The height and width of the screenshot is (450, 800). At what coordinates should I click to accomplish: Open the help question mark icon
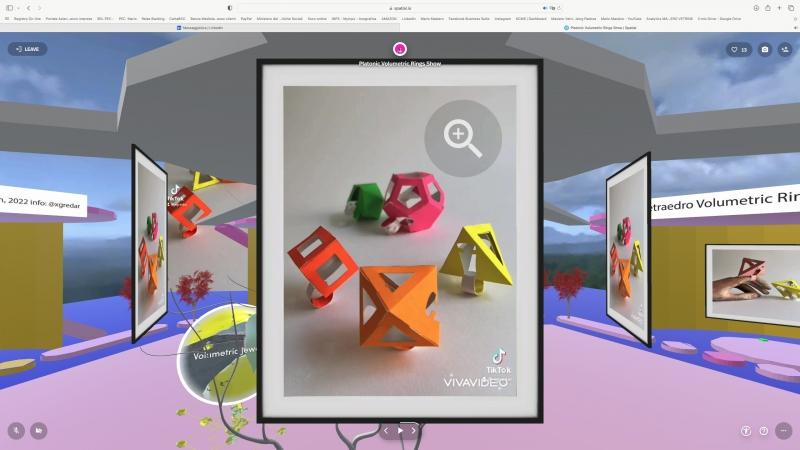(764, 430)
